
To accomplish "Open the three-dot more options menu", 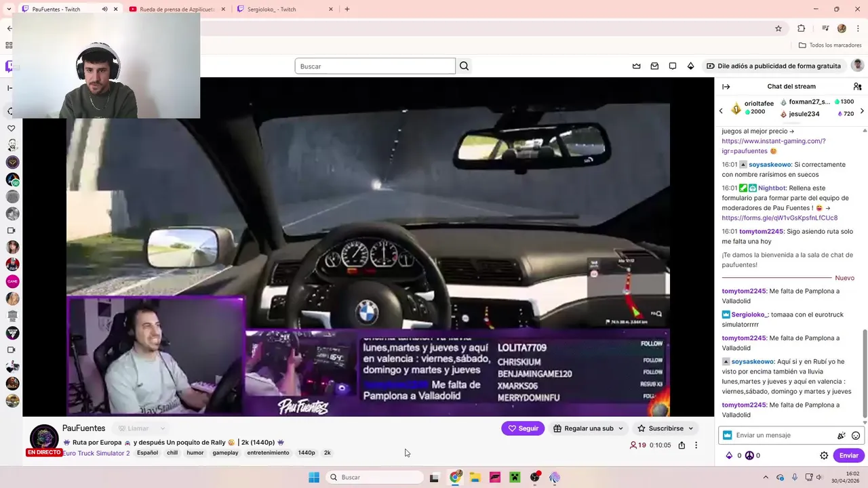I will 696,445.
